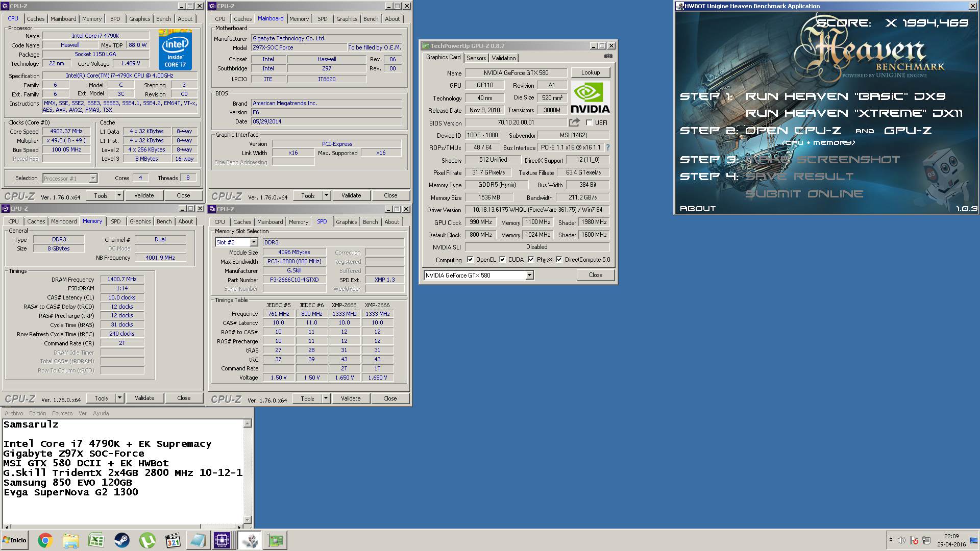980x551 pixels.
Task: Click the Bus Interface question mark icon
Action: pos(607,147)
